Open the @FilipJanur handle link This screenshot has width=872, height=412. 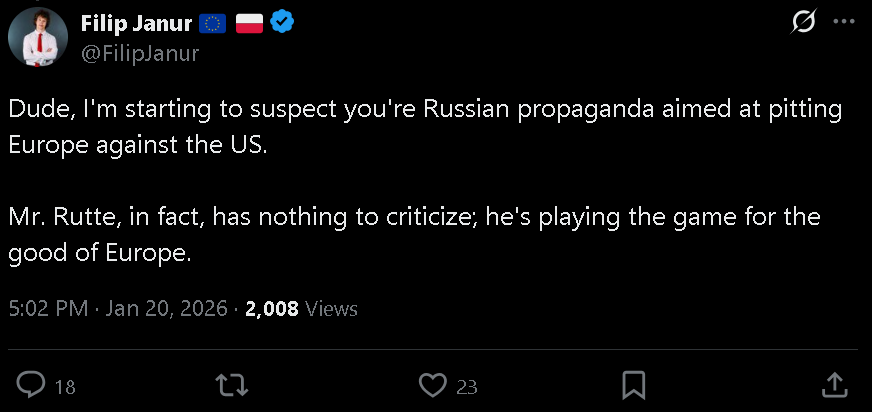[139, 53]
